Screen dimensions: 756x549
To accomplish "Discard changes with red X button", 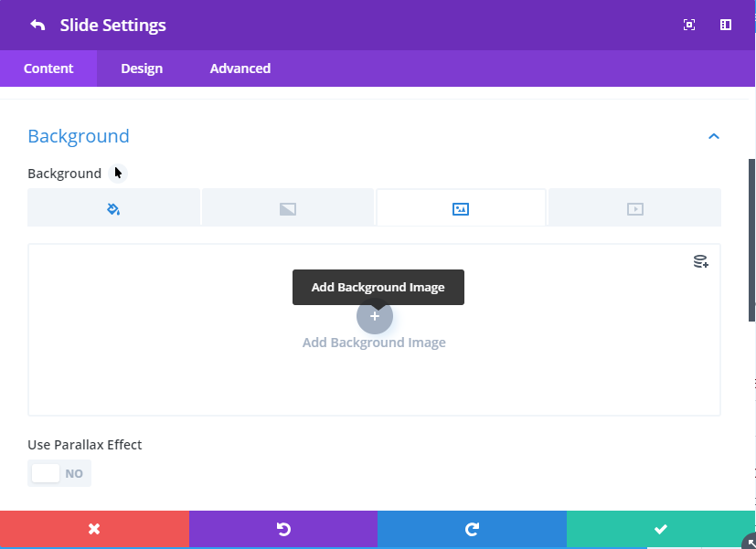I will [94, 529].
